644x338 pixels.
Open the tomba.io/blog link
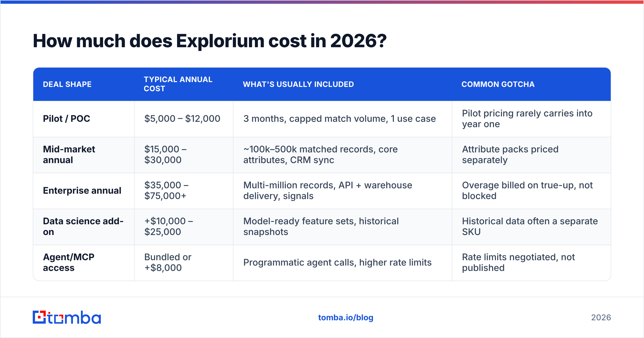tap(346, 318)
